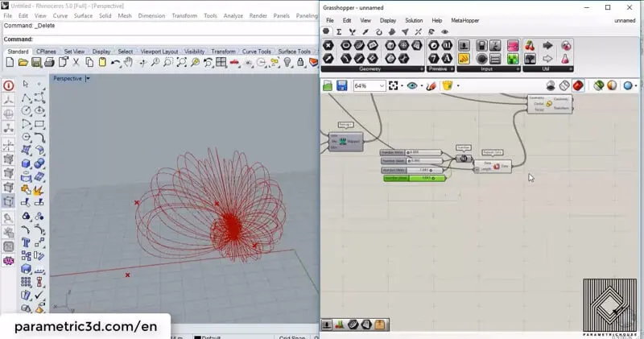The image size is (644, 339).
Task: Save the Grasshopper document with floppy icon
Action: click(x=341, y=85)
